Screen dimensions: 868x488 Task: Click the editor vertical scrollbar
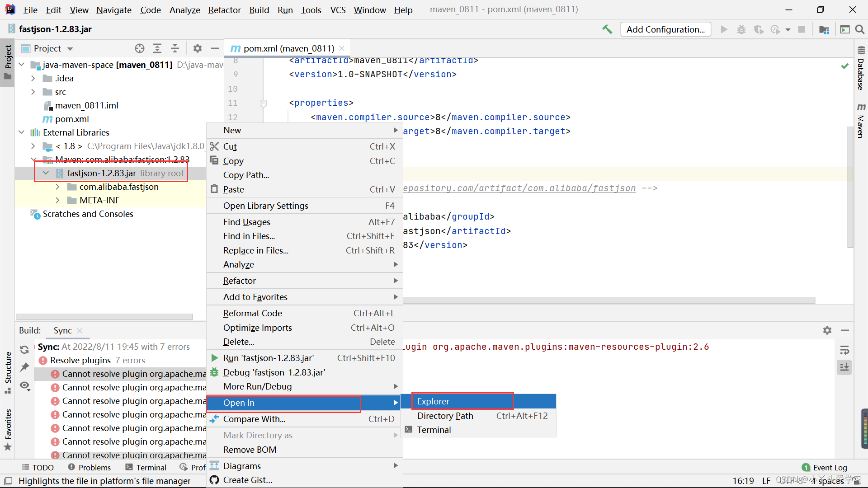pyautogui.click(x=850, y=187)
